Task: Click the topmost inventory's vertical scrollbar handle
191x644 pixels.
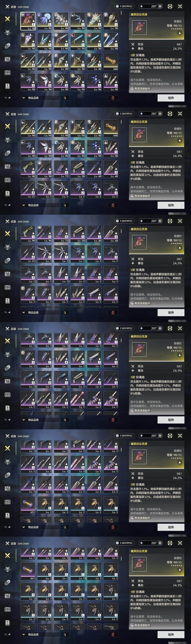Action: (121, 13)
